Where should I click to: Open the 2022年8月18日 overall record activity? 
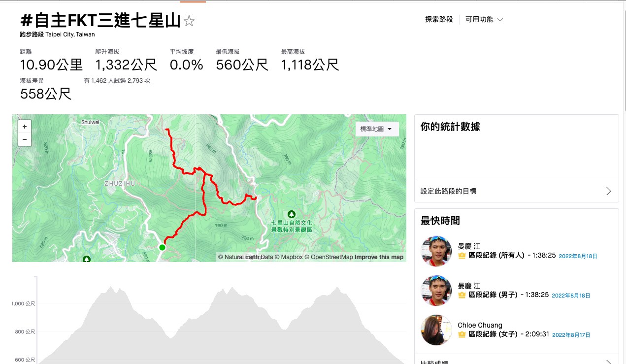coord(578,256)
